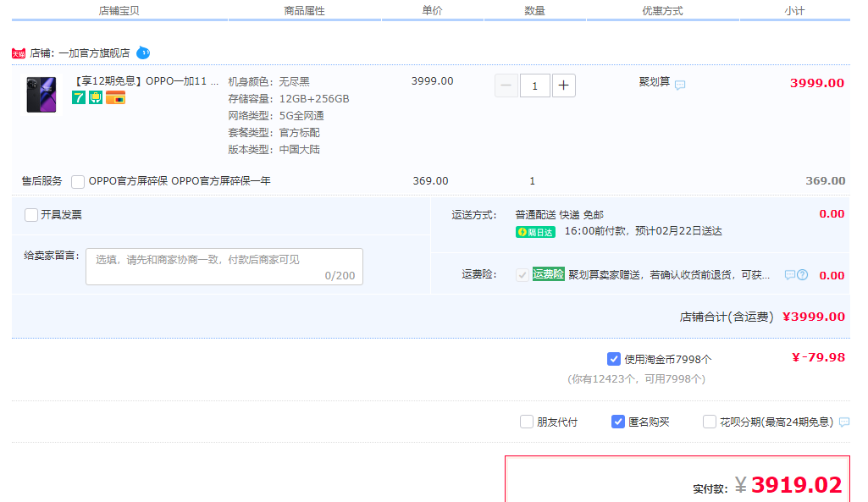Click the green 7-day return badge icon
The image size is (868, 502).
tap(79, 97)
